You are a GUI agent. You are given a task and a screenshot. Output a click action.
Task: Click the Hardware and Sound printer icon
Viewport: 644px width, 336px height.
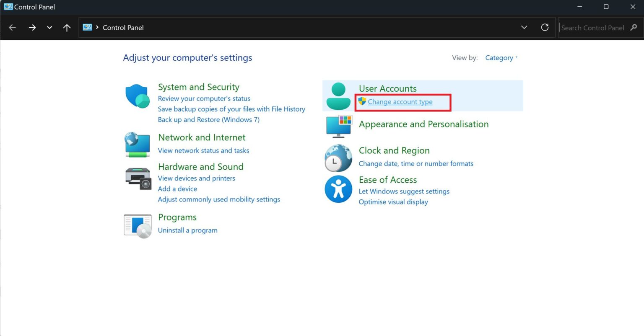(137, 178)
